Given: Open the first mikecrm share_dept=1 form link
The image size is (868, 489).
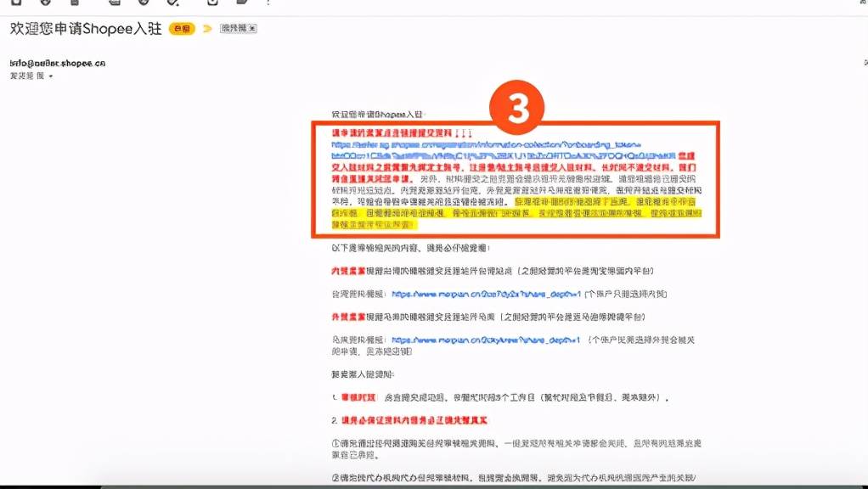Looking at the screenshot, I should 487,294.
